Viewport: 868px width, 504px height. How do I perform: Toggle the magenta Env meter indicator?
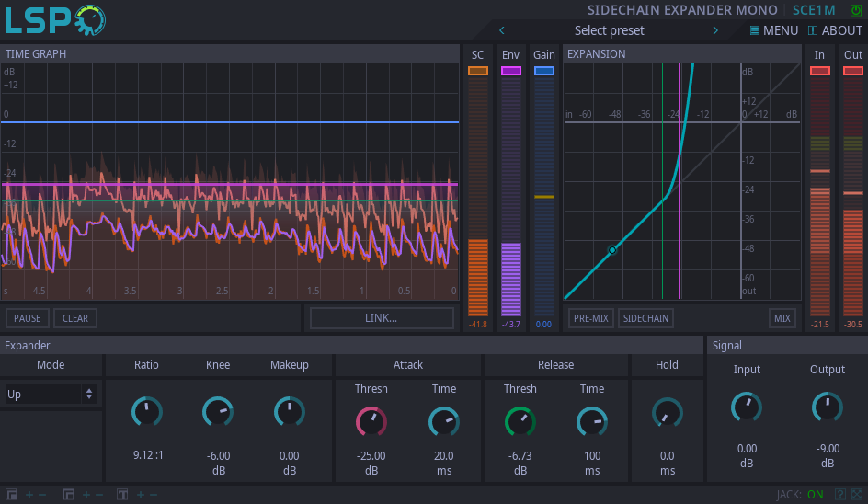[511, 71]
